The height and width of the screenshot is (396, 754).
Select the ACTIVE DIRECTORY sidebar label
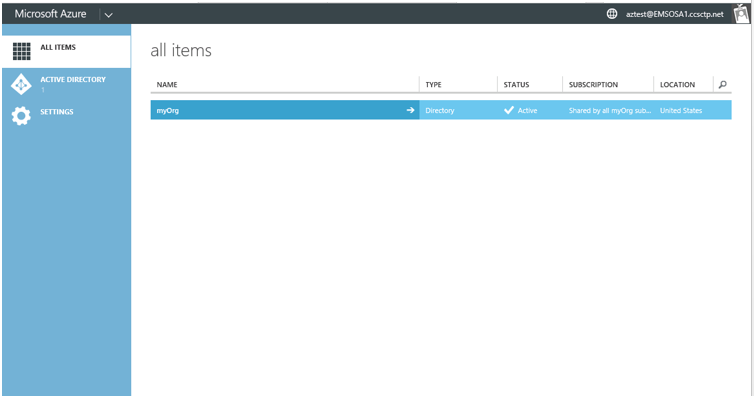pos(73,79)
